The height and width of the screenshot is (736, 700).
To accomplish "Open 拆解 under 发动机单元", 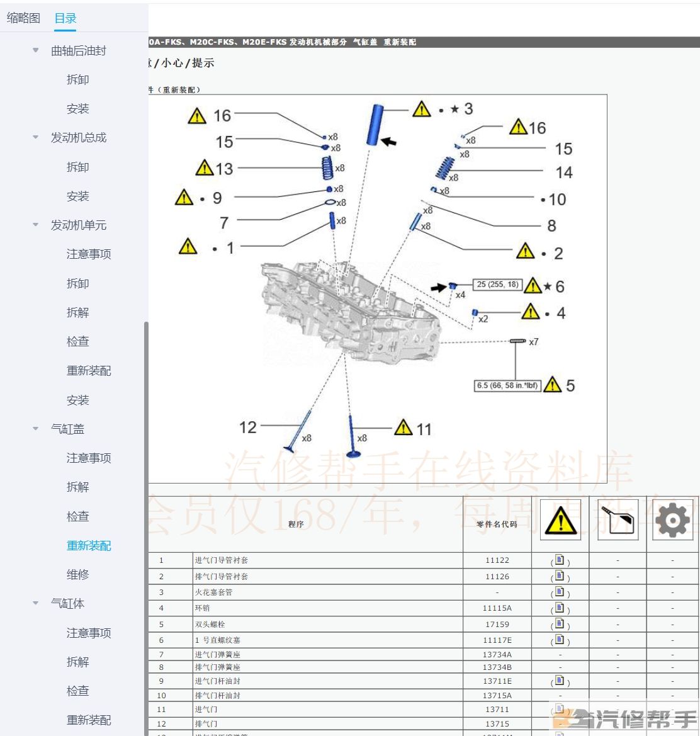I will pos(78,312).
